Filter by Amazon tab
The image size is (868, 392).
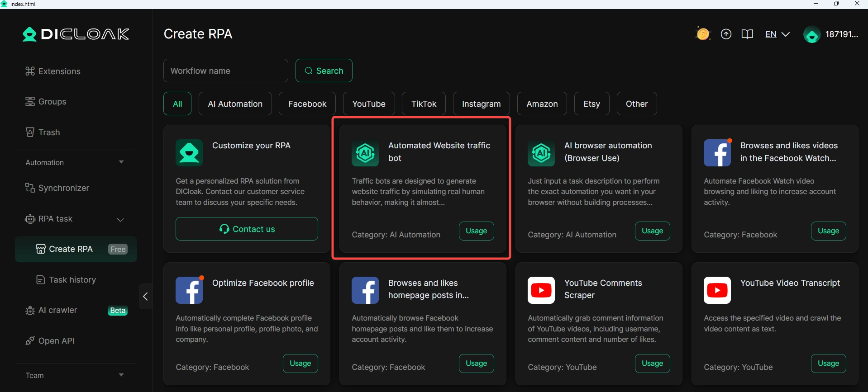click(x=542, y=104)
